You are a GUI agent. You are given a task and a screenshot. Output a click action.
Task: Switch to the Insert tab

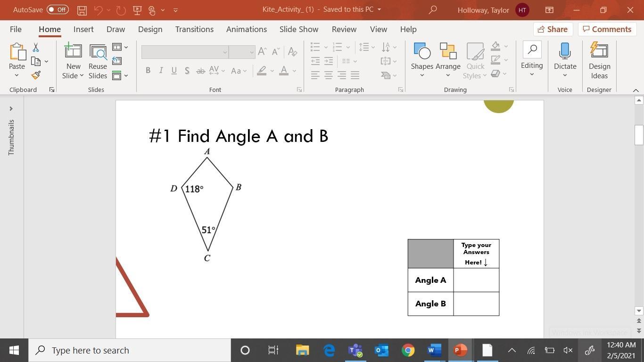coord(83,29)
